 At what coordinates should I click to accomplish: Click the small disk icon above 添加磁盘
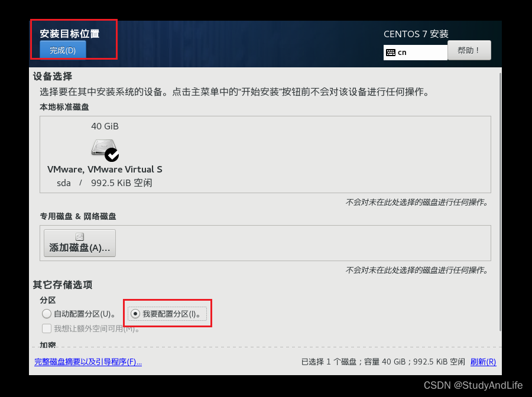click(80, 237)
